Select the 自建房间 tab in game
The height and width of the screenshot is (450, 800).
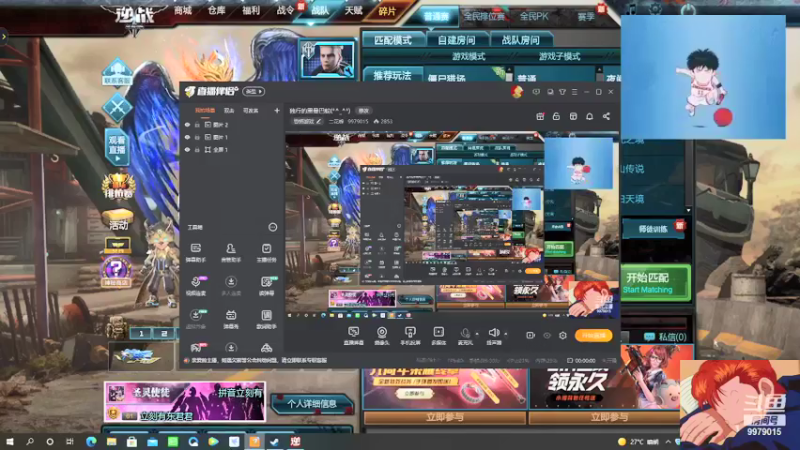point(457,40)
